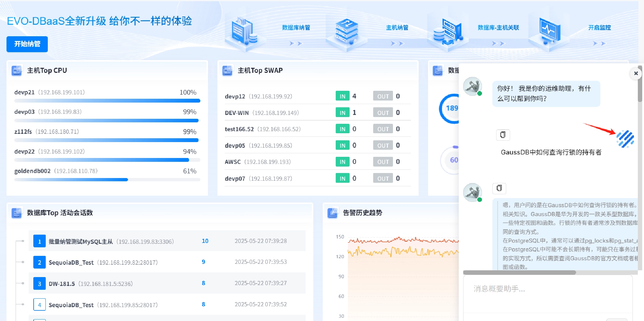Open SequoiaDB_Test 192.168.199.85 row

167,304
